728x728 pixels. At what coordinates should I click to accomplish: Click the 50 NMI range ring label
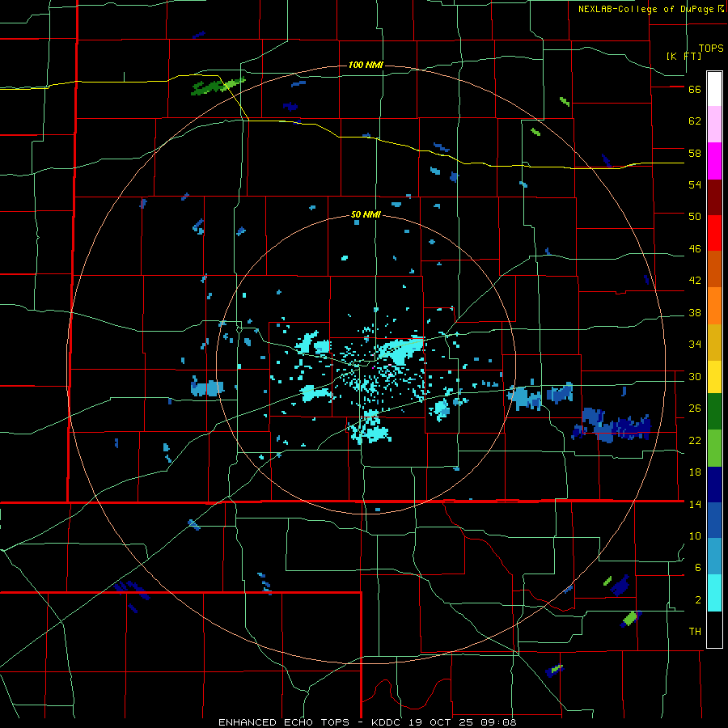click(x=366, y=214)
